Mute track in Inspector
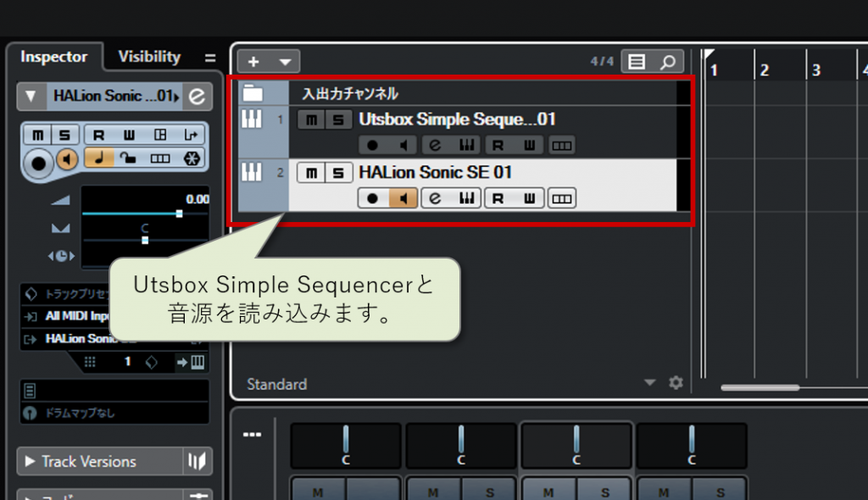 pyautogui.click(x=37, y=135)
